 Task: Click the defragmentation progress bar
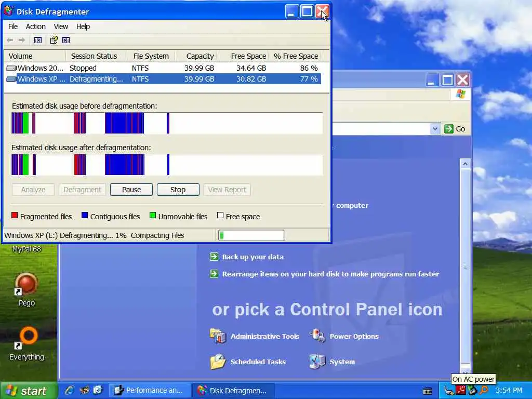click(x=251, y=235)
